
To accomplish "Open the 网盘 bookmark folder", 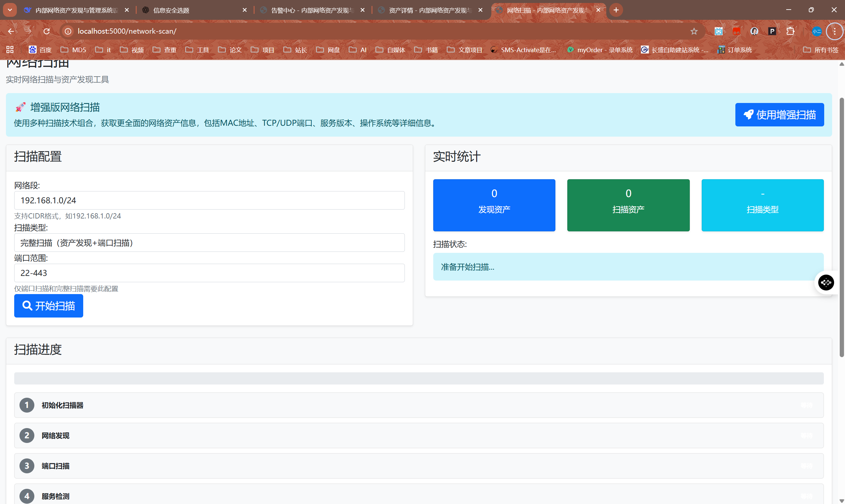I will pos(328,50).
